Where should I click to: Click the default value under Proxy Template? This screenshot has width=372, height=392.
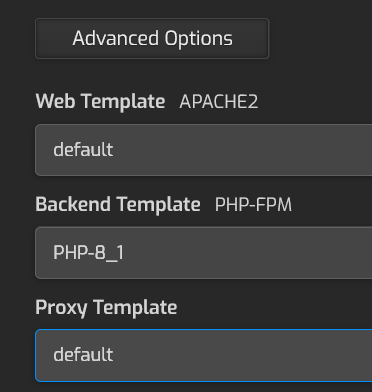tap(83, 354)
